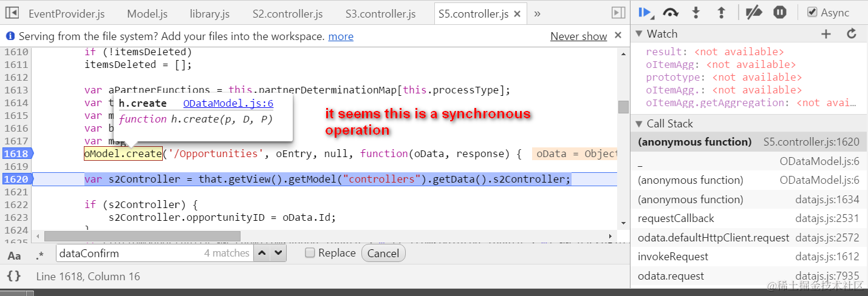Screen dimensions: 868x296
Task: Deactivate breakpoints icon
Action: [754, 12]
